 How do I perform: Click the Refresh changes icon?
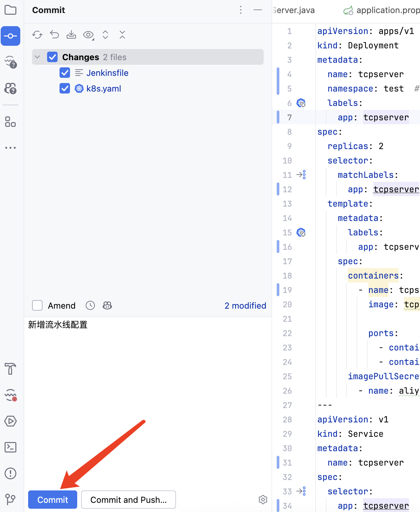point(37,35)
